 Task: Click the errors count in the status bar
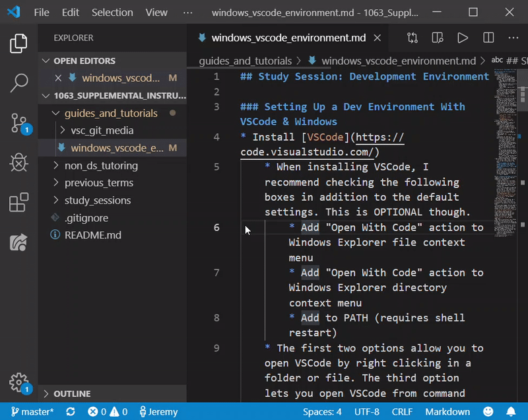(x=97, y=411)
